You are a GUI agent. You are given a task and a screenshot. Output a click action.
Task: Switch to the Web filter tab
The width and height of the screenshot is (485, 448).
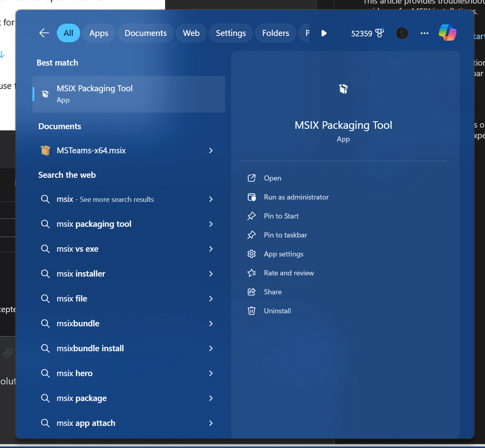click(191, 33)
